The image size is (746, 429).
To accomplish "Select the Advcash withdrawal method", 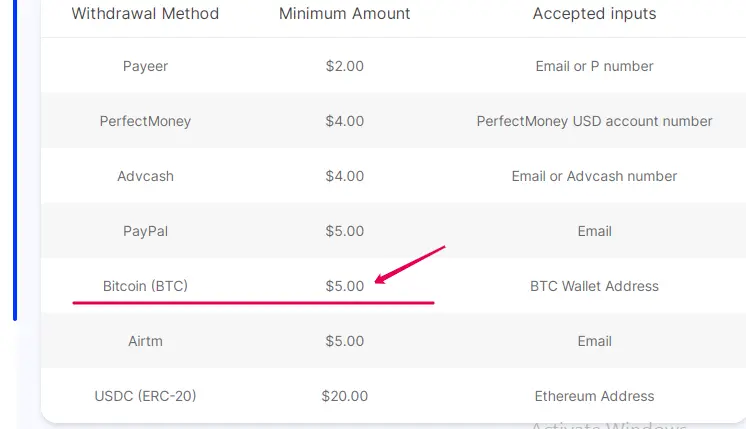I will click(x=145, y=176).
